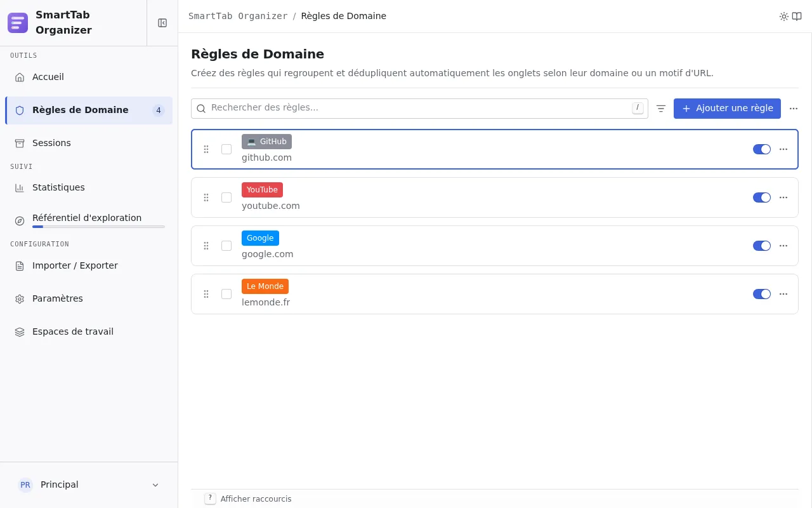Click the red YouTube color tag
812x508 pixels.
[x=262, y=190]
